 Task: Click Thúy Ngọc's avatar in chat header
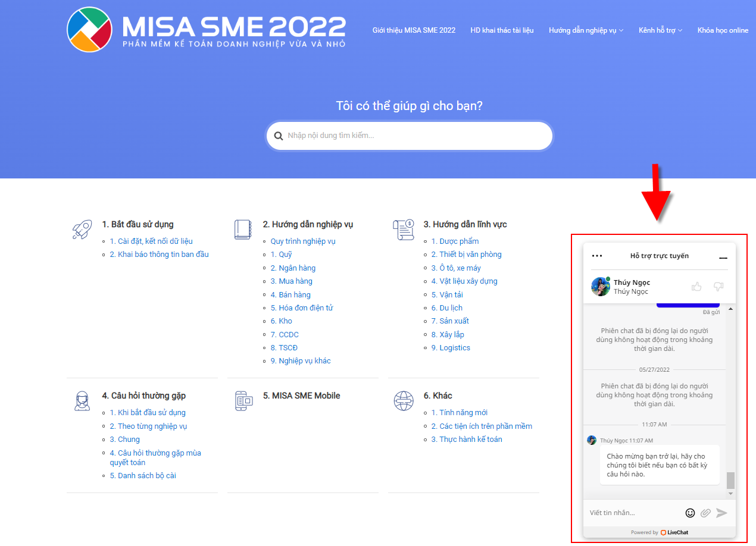(x=601, y=286)
